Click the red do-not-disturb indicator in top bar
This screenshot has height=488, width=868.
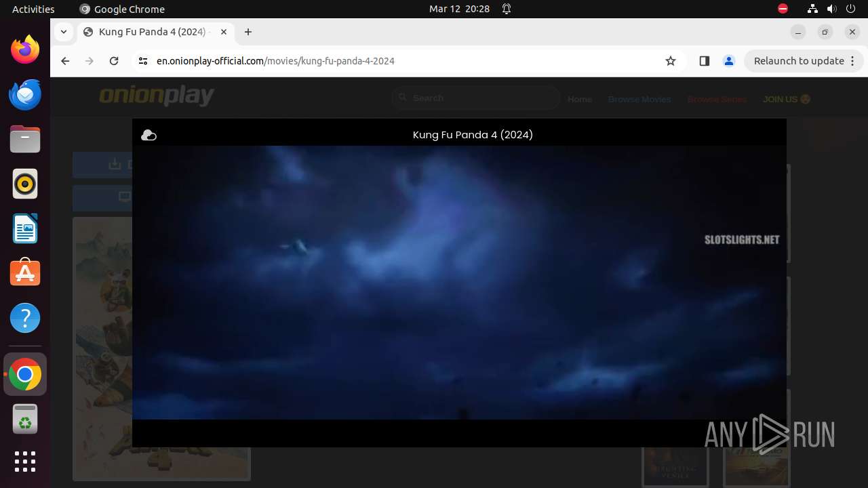pyautogui.click(x=783, y=9)
